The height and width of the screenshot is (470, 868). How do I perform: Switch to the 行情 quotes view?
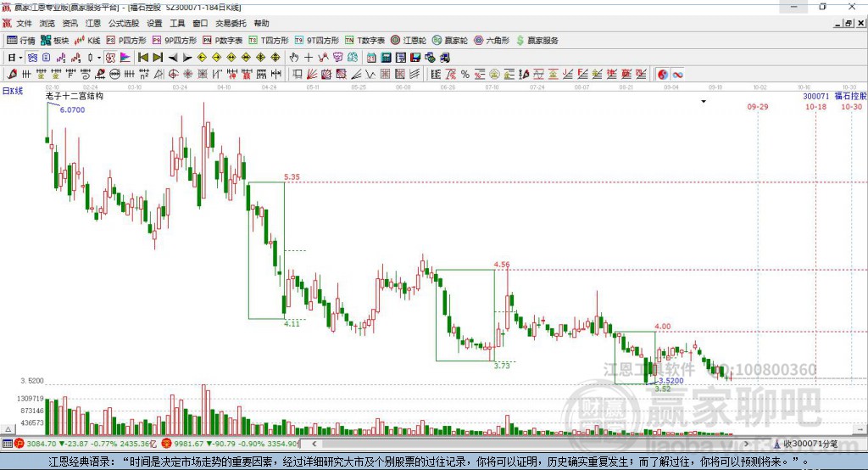tap(21, 41)
